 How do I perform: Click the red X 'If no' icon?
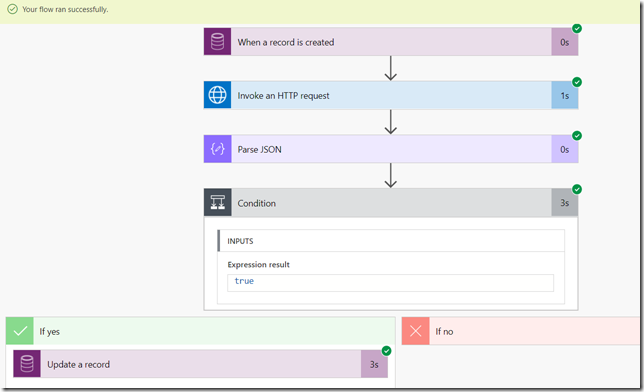pyautogui.click(x=416, y=331)
